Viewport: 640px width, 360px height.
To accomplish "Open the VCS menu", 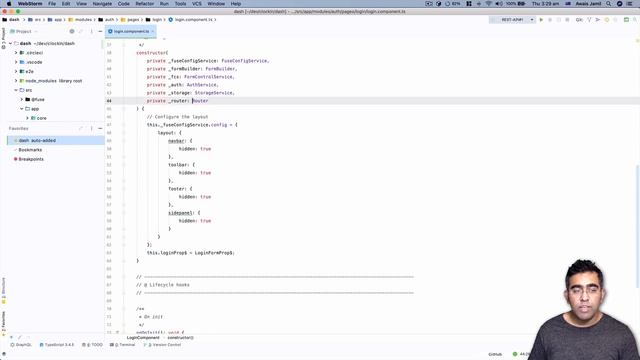I will click(x=197, y=4).
